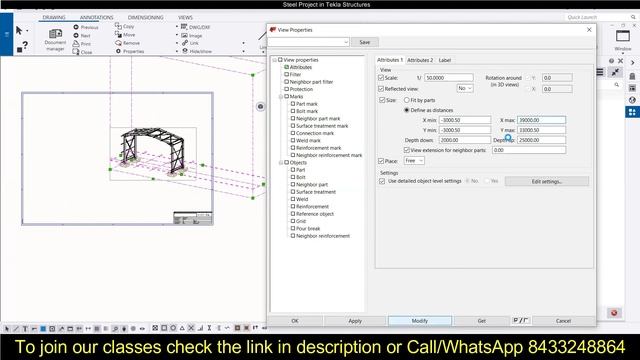
Task: Toggle View extension for neighbor parts checkbox
Action: 407,150
